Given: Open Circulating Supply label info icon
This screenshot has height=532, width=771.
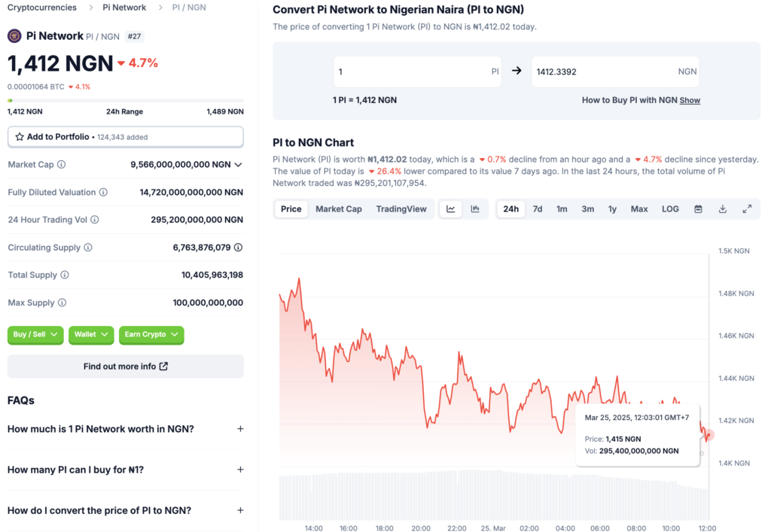Looking at the screenshot, I should 88,247.
